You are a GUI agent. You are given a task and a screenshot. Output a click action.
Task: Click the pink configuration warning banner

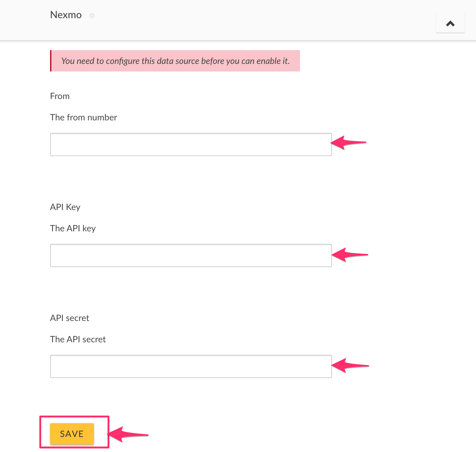click(x=175, y=61)
